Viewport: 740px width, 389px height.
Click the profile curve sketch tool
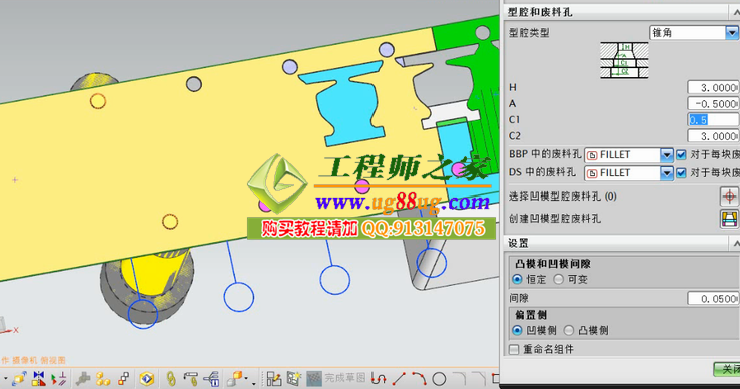coord(378,378)
